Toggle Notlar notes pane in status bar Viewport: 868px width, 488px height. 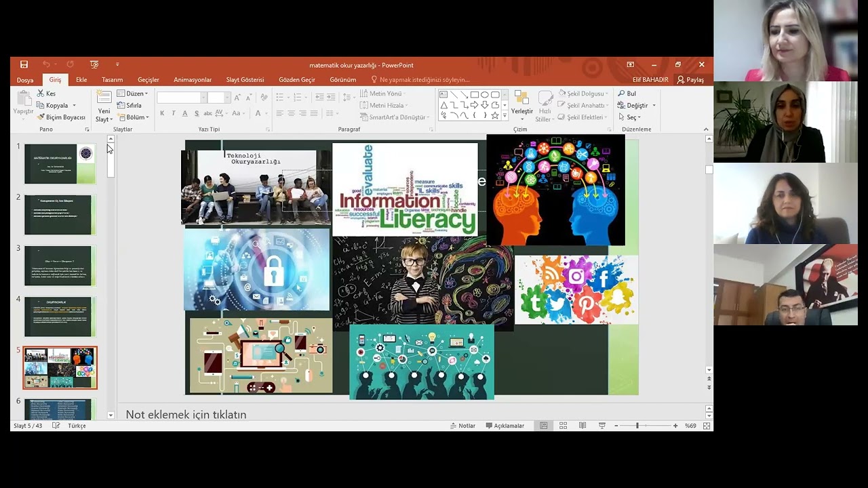tap(462, 426)
